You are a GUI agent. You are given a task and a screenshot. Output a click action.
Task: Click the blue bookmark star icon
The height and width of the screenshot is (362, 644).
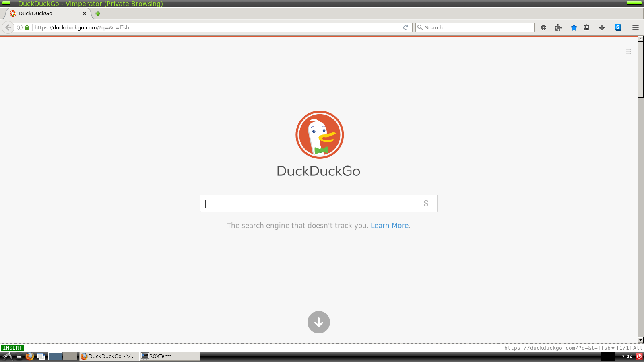pyautogui.click(x=574, y=27)
